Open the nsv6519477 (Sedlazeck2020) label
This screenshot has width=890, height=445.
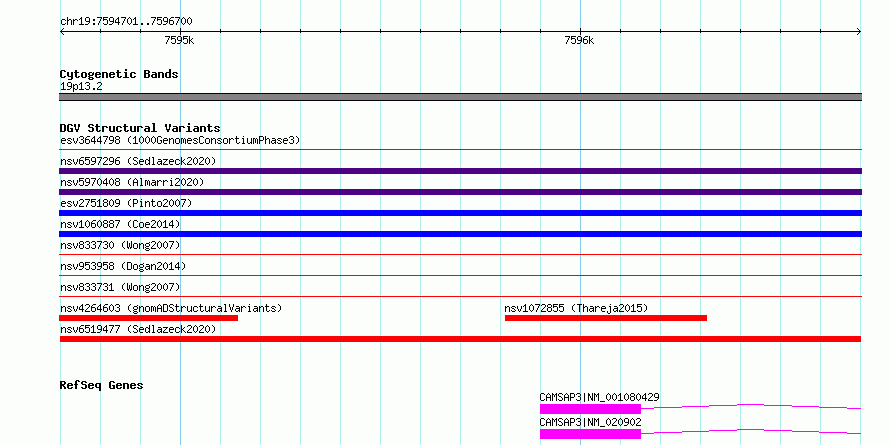tap(138, 329)
